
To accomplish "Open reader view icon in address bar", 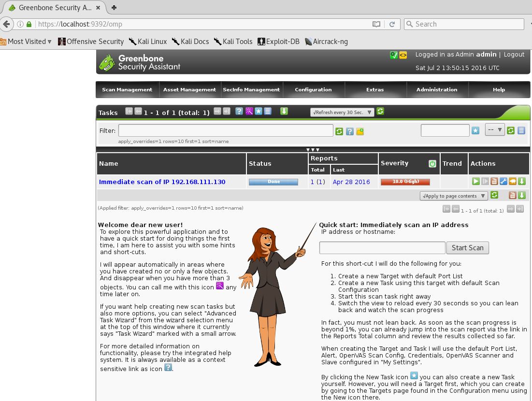I will coord(376,24).
